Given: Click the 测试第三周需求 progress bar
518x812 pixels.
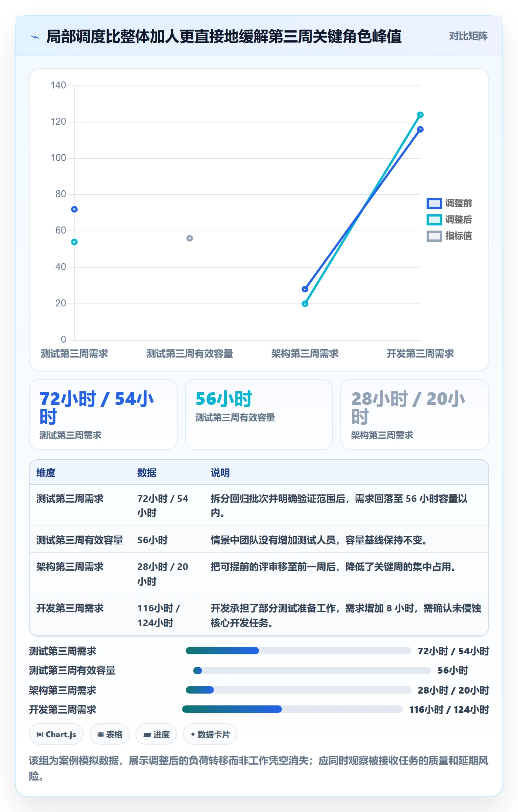Looking at the screenshot, I should click(298, 651).
